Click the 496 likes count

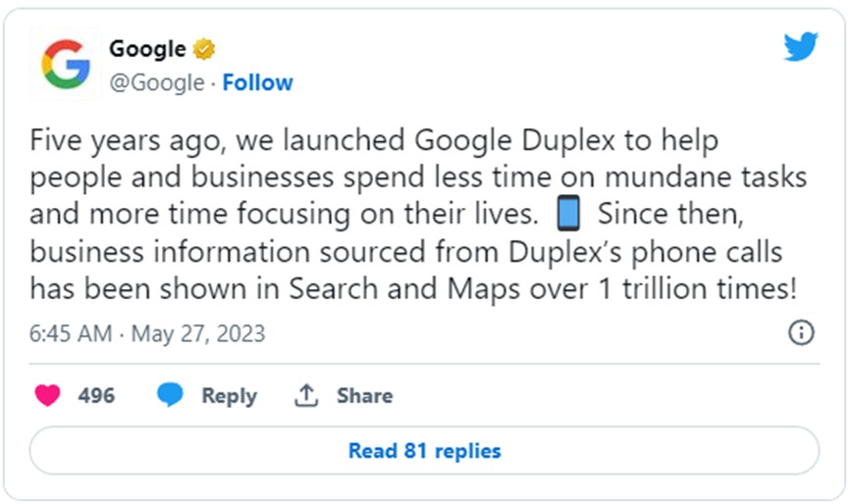pyautogui.click(x=96, y=396)
